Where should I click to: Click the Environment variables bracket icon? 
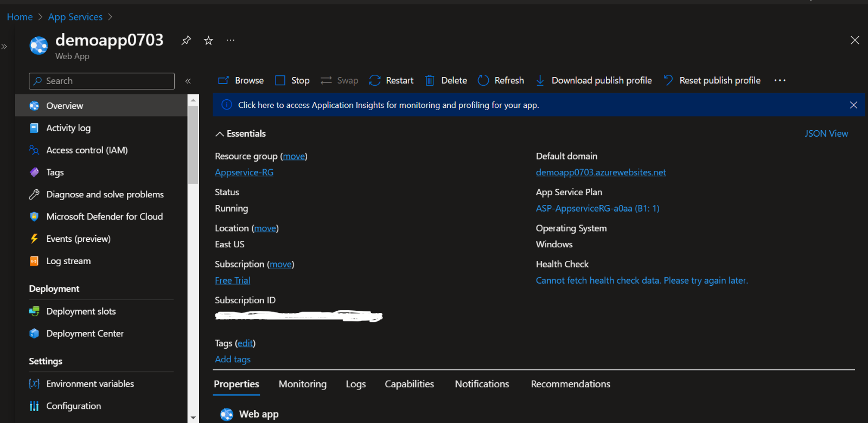click(34, 384)
